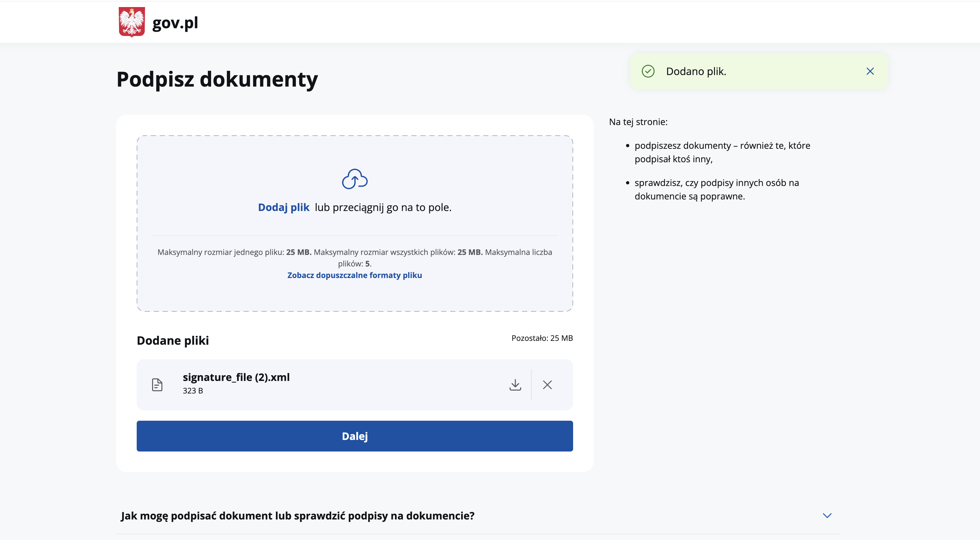Click the Polish eagle emblem logo
The height and width of the screenshot is (540, 980).
pyautogui.click(x=132, y=22)
